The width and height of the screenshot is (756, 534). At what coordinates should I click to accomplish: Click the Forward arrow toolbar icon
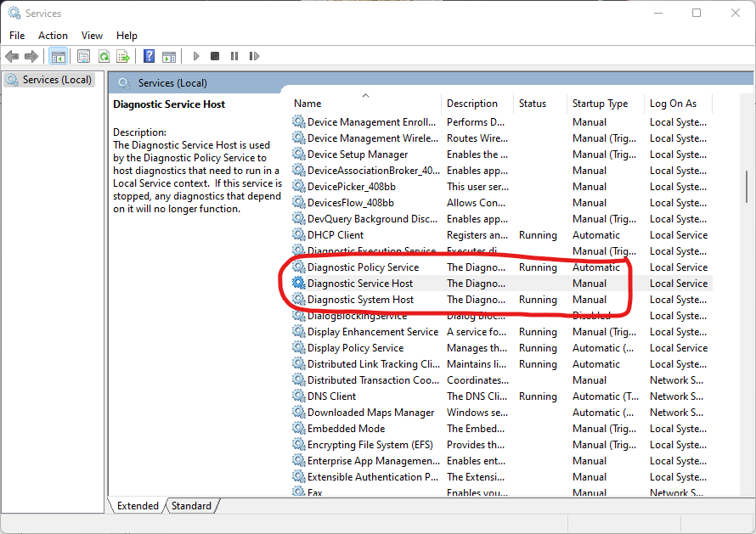[31, 56]
